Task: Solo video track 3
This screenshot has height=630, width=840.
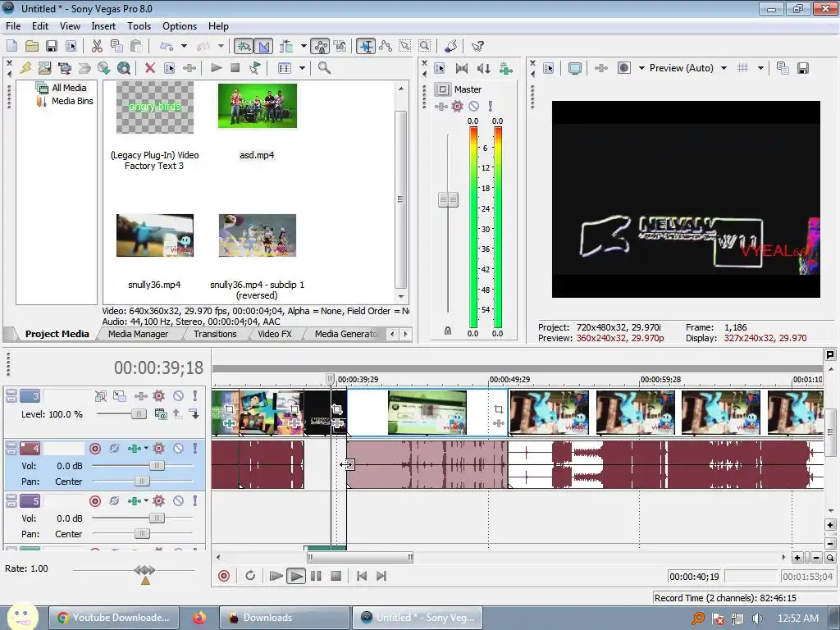Action: [195, 396]
